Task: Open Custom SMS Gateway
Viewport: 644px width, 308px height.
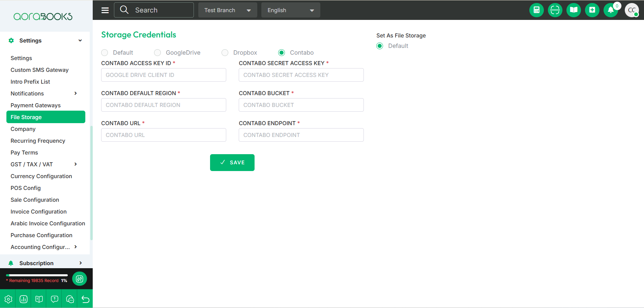Action: coord(39,70)
